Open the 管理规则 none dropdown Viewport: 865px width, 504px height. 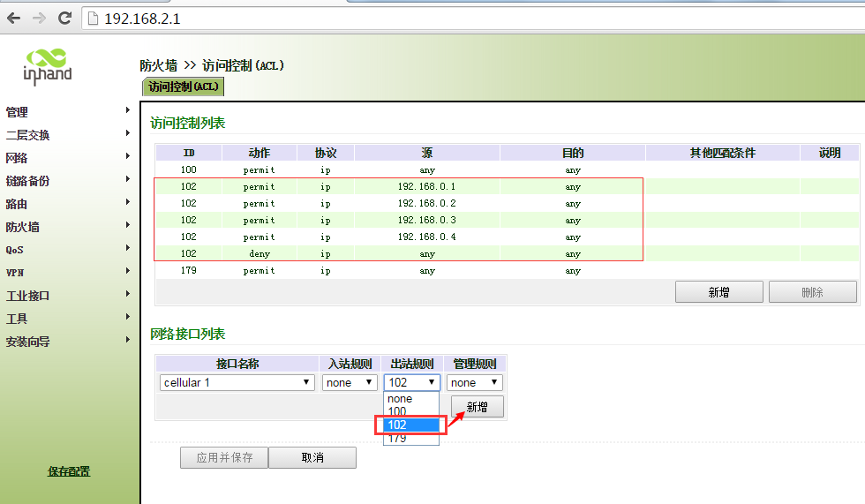(474, 382)
